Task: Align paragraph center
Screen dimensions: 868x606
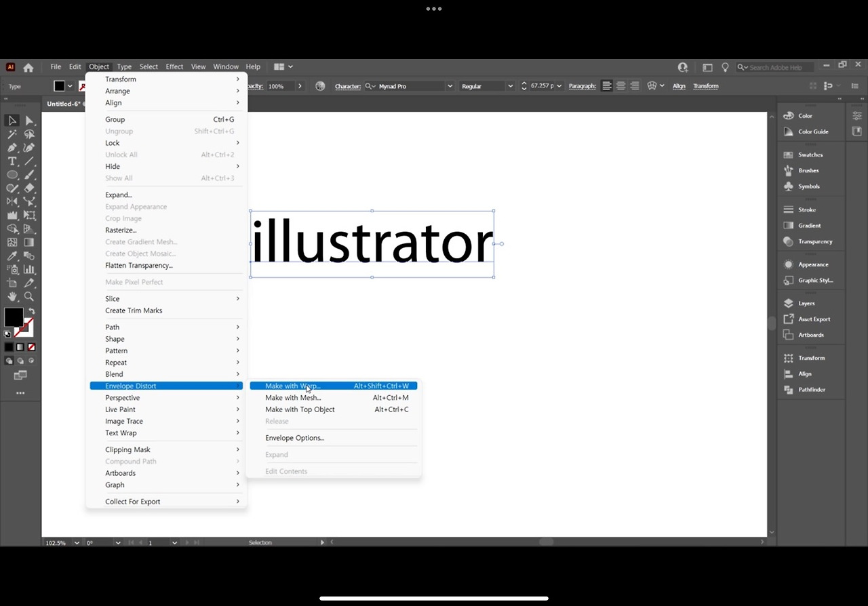Action: (x=620, y=86)
